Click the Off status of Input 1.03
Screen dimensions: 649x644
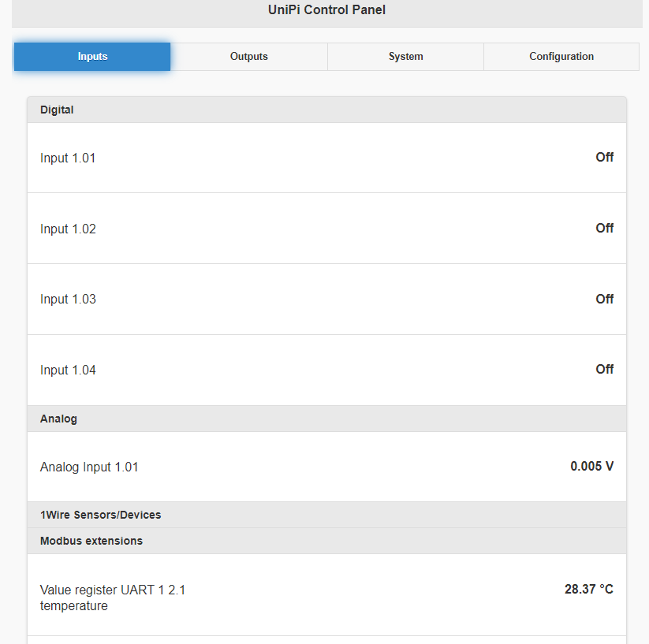[604, 300]
